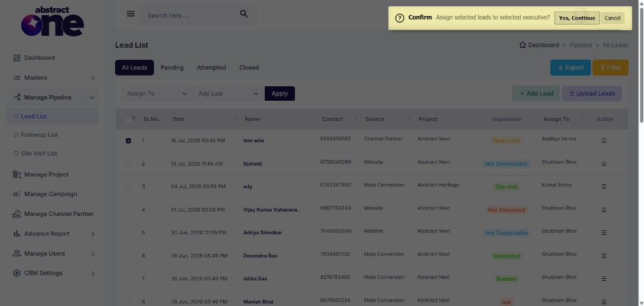Click the Search here input field
The image size is (644, 306).
pyautogui.click(x=190, y=15)
